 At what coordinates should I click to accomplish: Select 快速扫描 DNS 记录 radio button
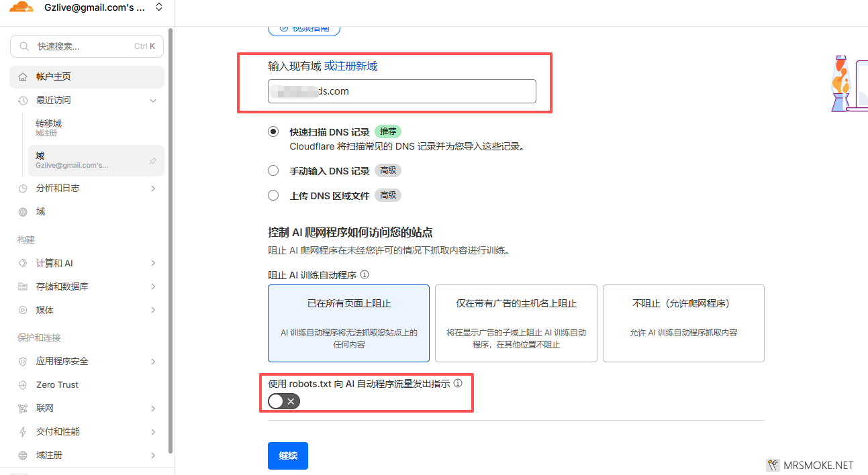(273, 132)
